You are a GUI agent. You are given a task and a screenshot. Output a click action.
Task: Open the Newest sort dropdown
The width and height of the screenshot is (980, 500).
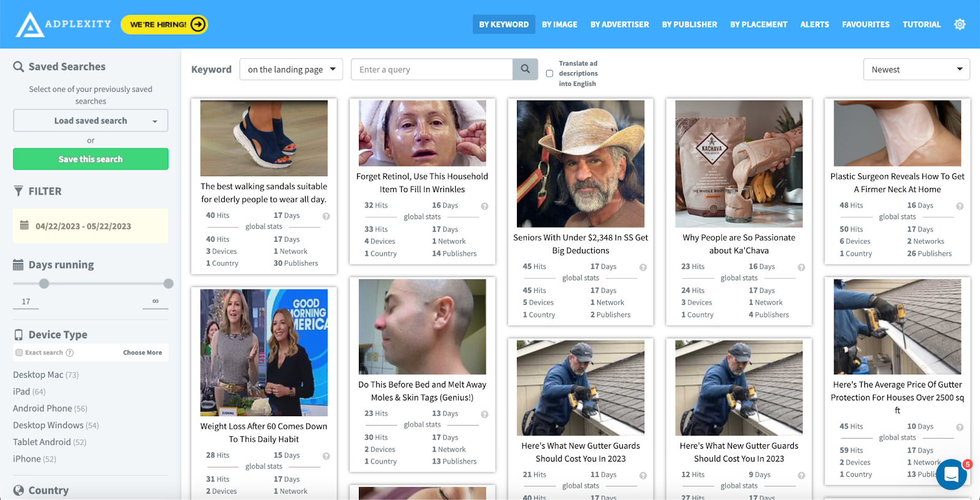916,69
